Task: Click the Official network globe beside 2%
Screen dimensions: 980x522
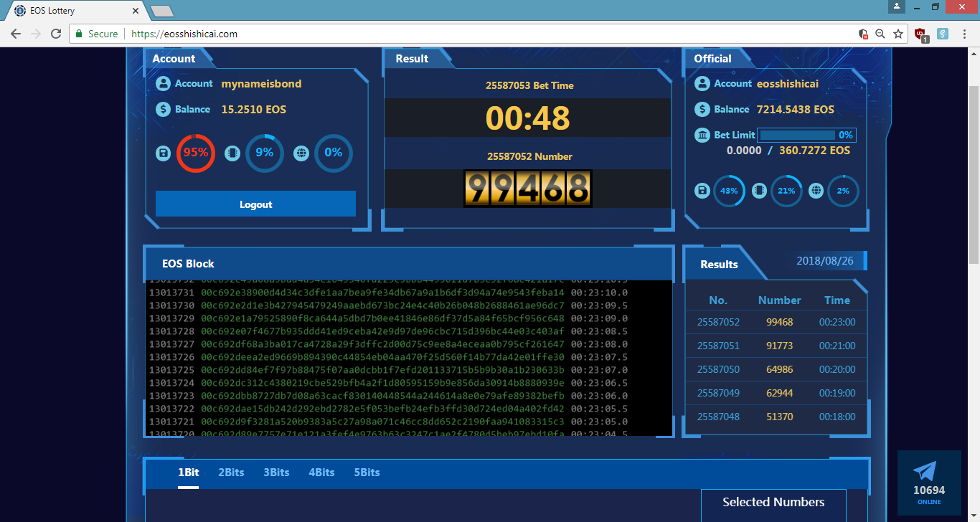Action: pyautogui.click(x=816, y=191)
